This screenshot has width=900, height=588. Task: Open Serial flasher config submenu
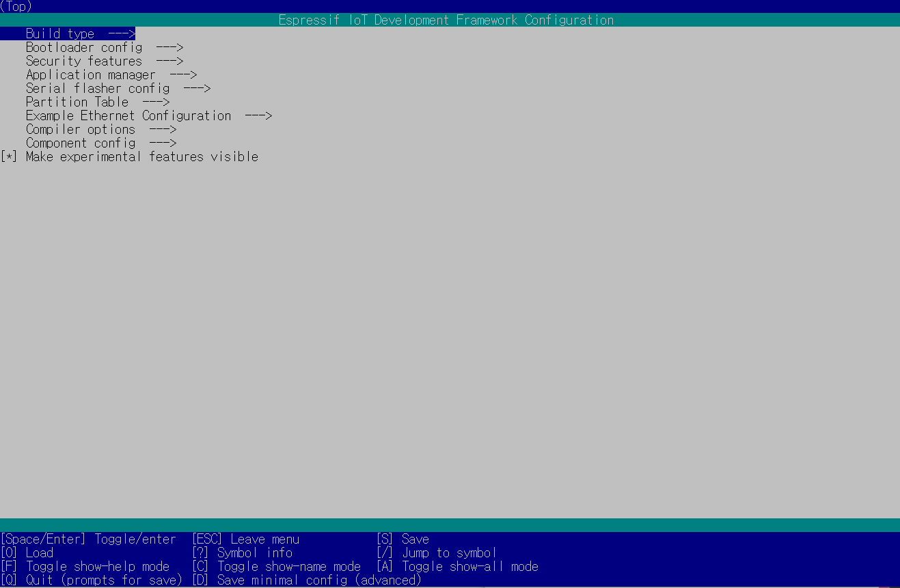(118, 88)
